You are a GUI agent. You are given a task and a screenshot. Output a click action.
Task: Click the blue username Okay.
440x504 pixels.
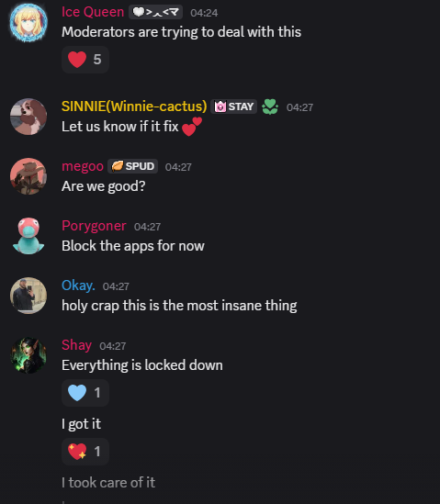point(78,286)
